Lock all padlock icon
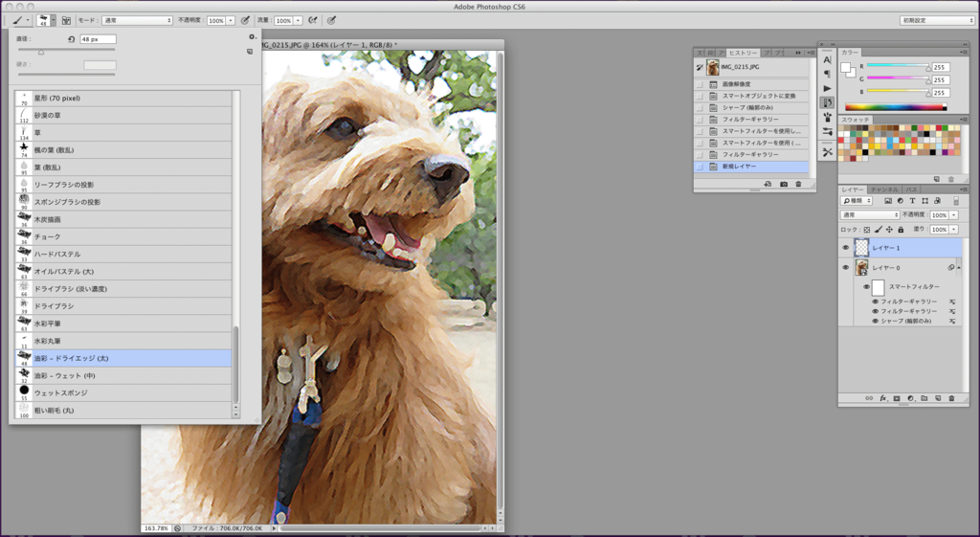This screenshot has width=980, height=537. click(x=901, y=230)
